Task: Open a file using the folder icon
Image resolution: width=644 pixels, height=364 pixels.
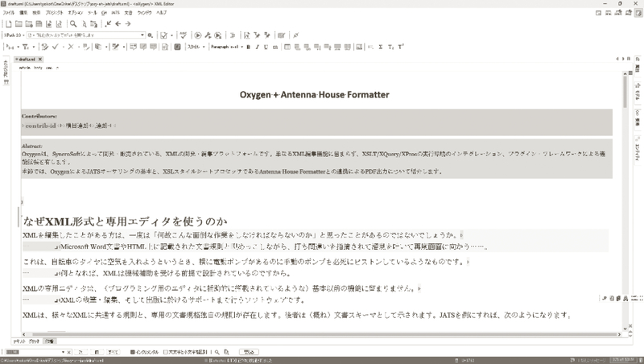Action: [x=19, y=24]
